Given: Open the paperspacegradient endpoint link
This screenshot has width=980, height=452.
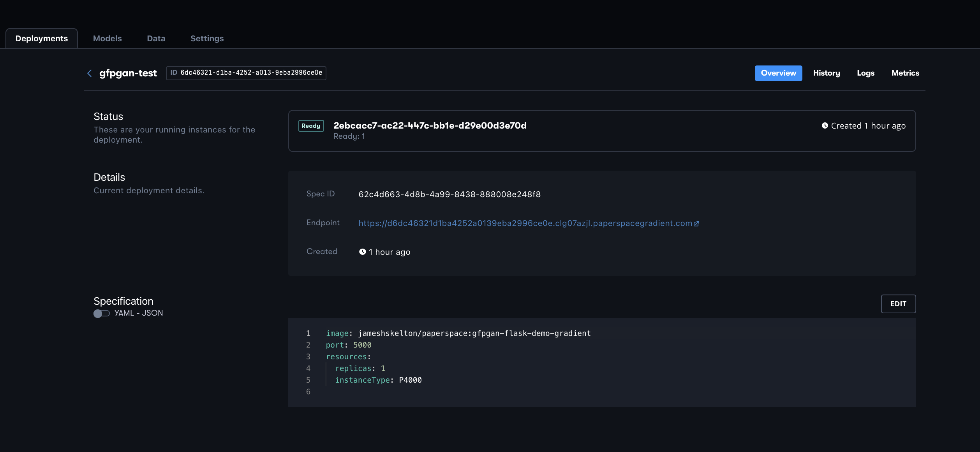Looking at the screenshot, I should [x=525, y=223].
